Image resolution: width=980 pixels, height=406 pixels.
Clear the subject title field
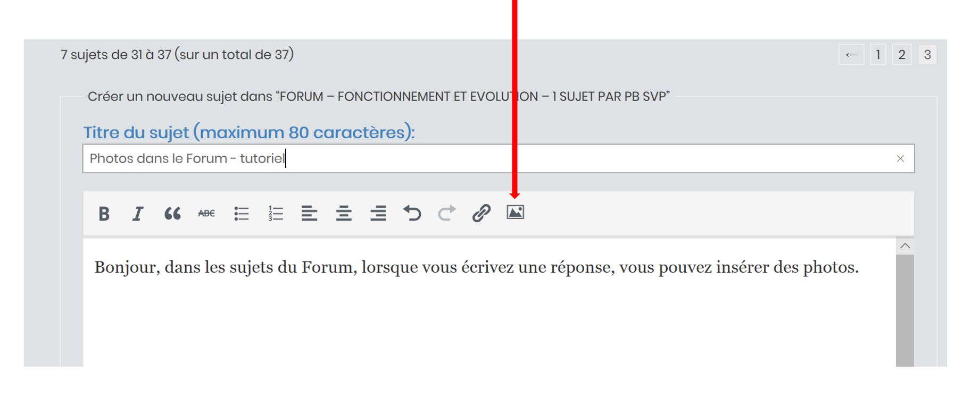coord(900,159)
